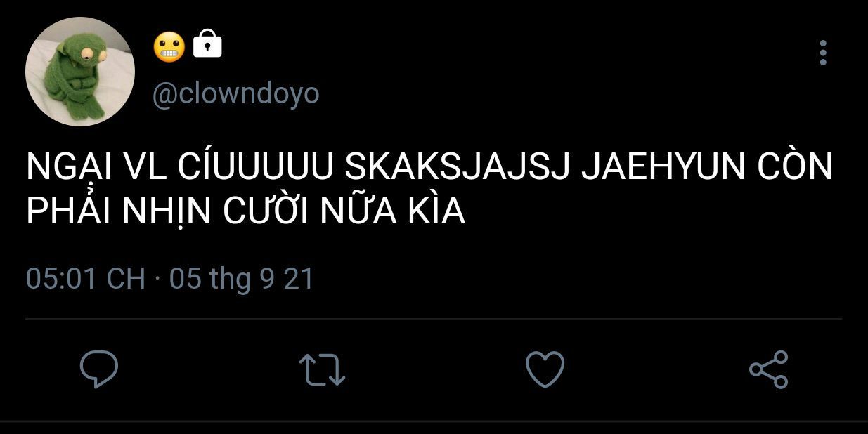Click the word SKAKSJAJSJ in the tweet
868x434 pixels.
coord(458,168)
